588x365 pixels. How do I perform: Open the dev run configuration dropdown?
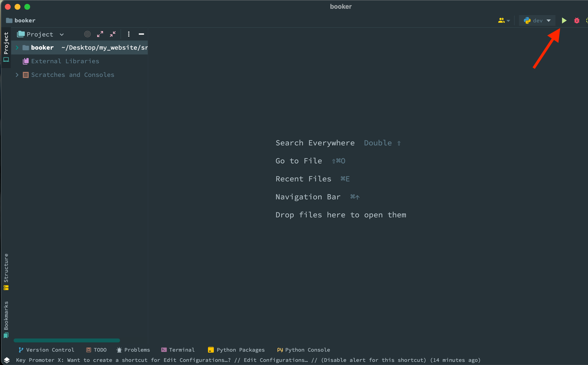537,20
